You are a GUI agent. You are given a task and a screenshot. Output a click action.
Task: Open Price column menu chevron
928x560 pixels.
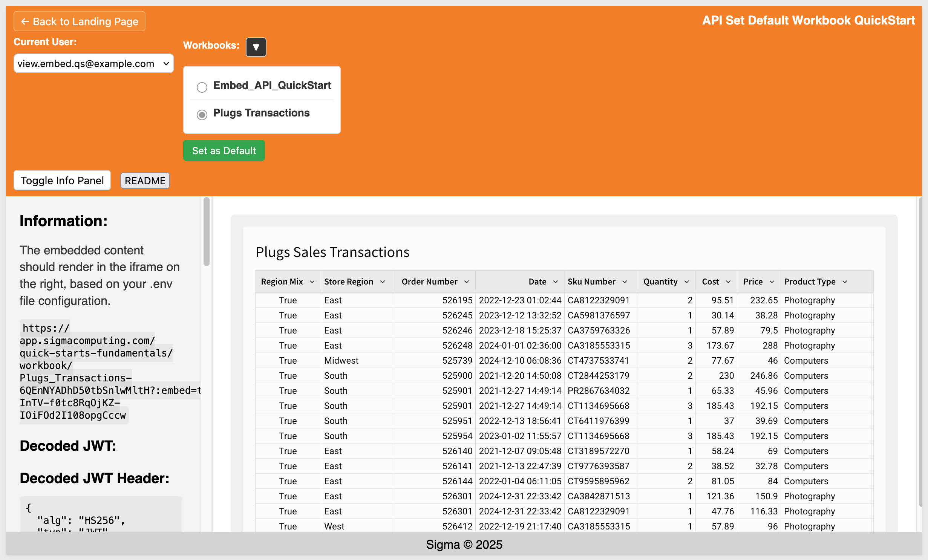[x=772, y=282]
